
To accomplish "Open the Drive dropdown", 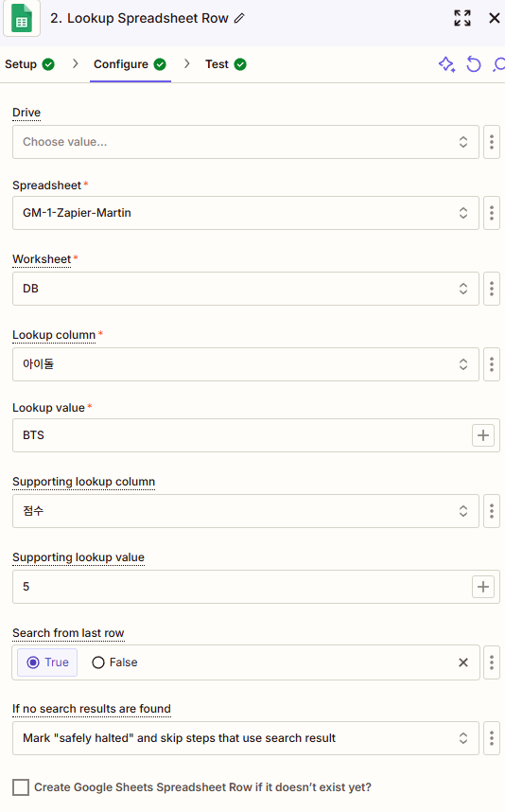I will click(245, 142).
